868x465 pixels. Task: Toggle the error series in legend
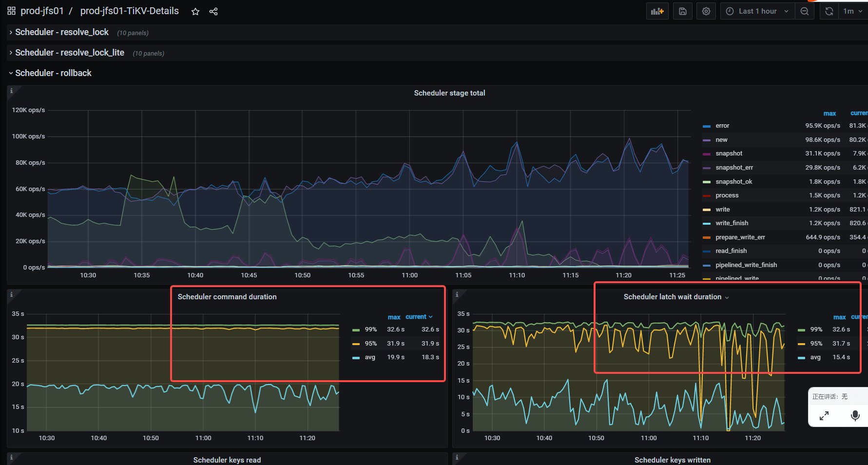[x=722, y=126]
